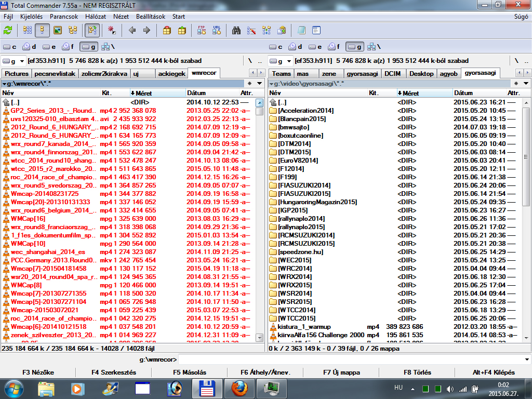Viewport: 532px width, 399px height.
Task: Click the pack files icon
Action: 167,31
